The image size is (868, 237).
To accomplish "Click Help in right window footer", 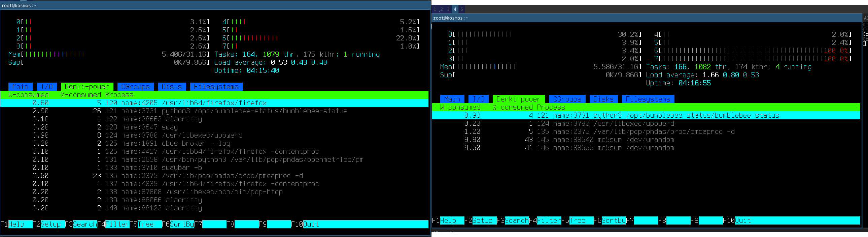I will tap(452, 220).
